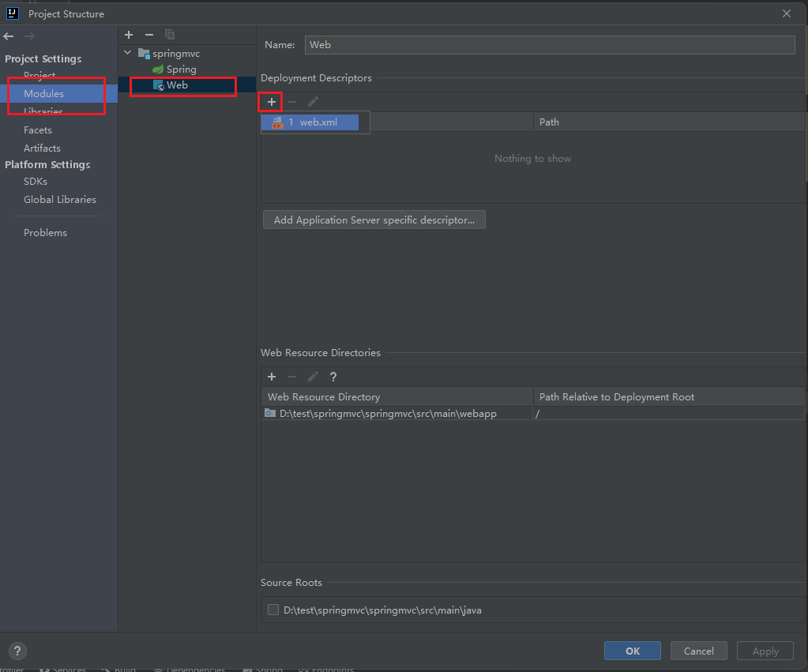Viewport: 808px width, 672px height.
Task: Remove selected module with minus icon
Action: click(149, 35)
